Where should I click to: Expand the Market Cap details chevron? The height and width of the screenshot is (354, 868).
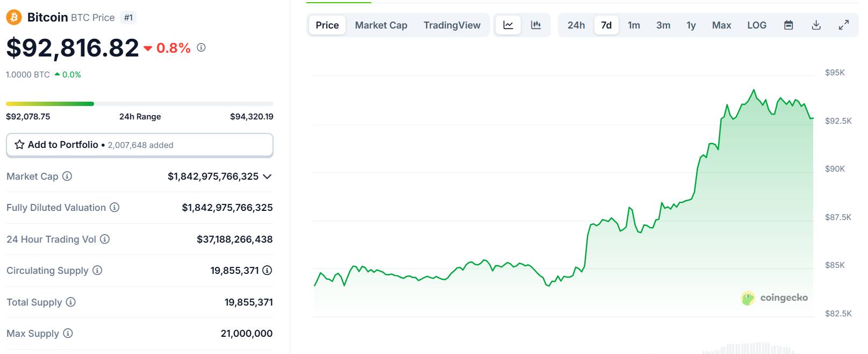point(267,176)
